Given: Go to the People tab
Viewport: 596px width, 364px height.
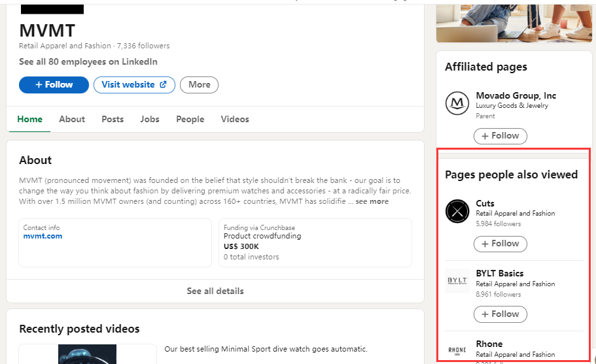Looking at the screenshot, I should [190, 119].
